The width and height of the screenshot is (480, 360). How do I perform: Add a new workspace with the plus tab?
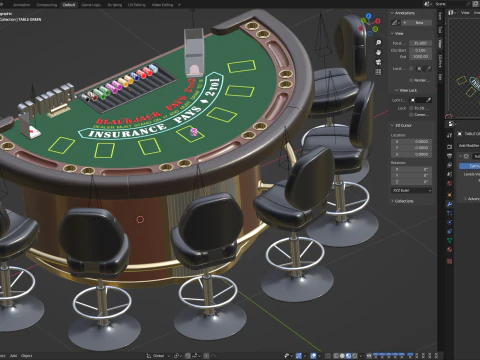[179, 5]
